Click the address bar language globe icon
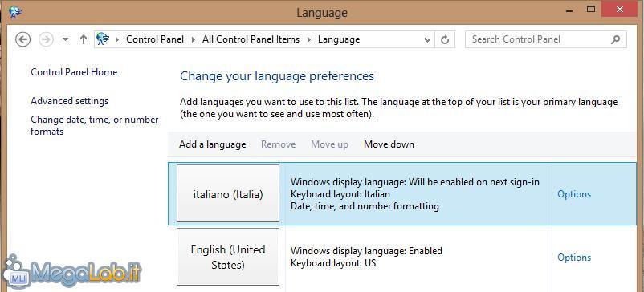Image resolution: width=644 pixels, height=292 pixels. click(x=103, y=39)
